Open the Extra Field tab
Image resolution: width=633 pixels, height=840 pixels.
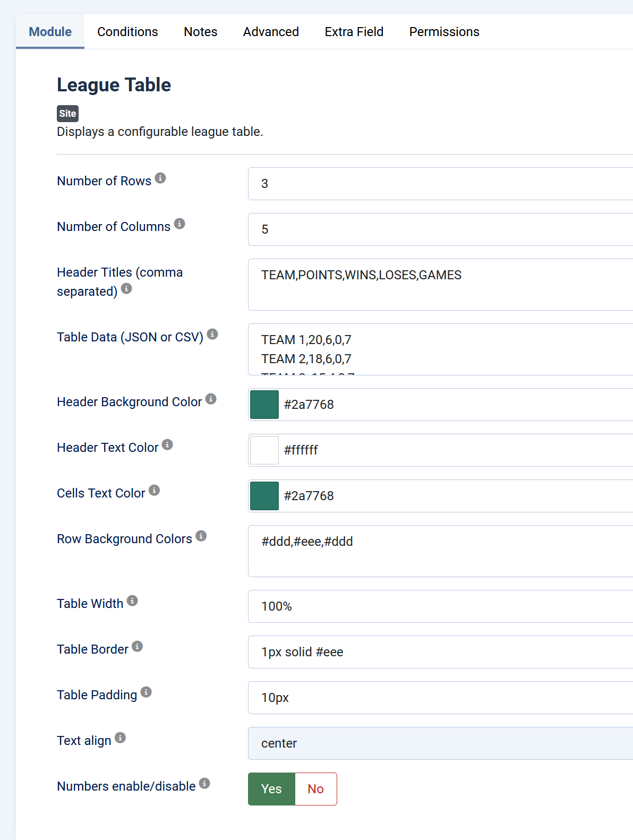click(354, 32)
